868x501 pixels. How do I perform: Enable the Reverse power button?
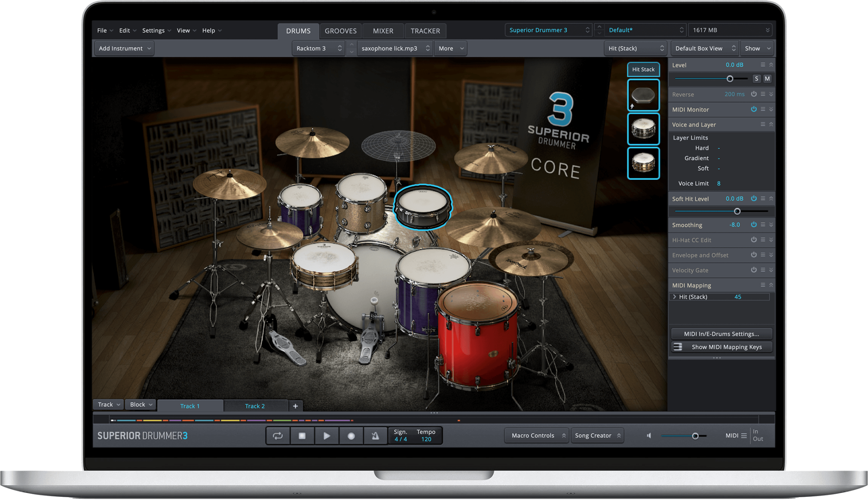click(754, 94)
